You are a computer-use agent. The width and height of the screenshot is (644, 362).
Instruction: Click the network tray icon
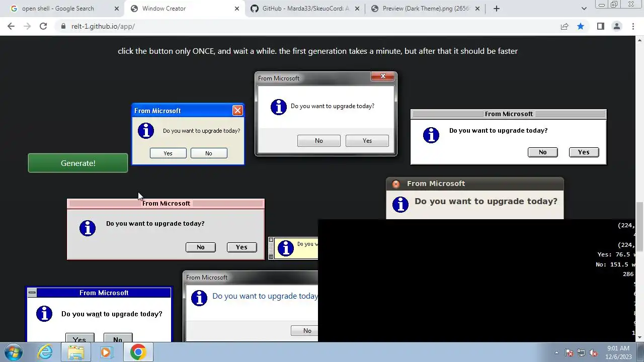click(581, 352)
